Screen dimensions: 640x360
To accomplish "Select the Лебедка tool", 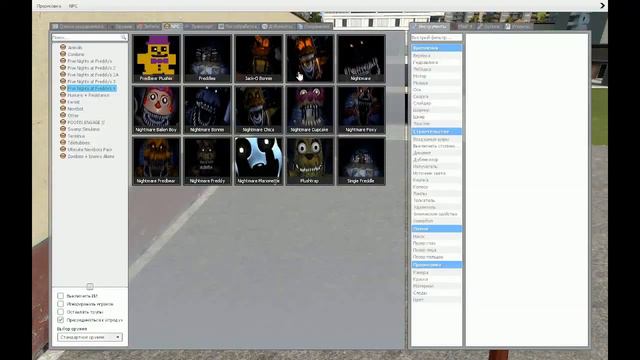I will click(x=436, y=69).
